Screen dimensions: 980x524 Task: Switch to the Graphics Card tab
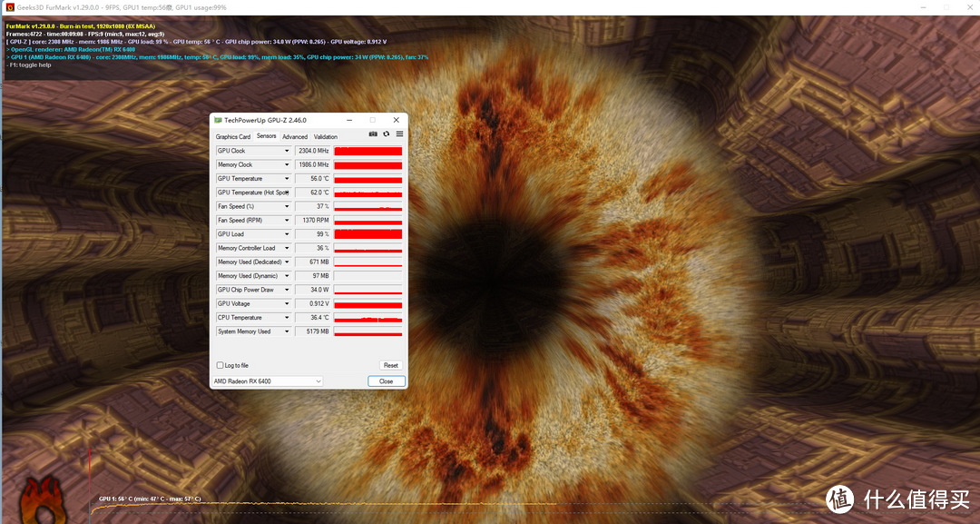click(x=233, y=136)
